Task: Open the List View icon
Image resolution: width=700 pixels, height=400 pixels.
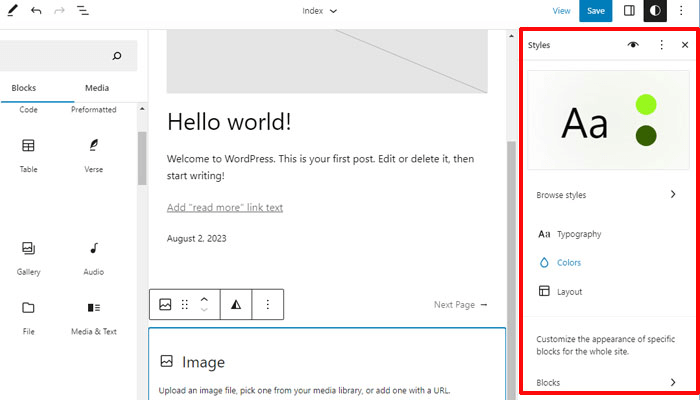Action: pos(82,11)
